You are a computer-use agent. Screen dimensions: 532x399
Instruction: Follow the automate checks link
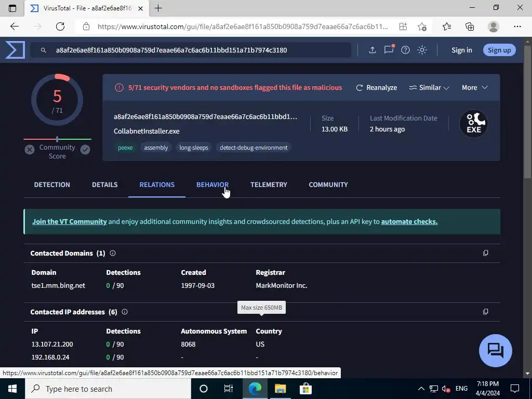coord(409,221)
